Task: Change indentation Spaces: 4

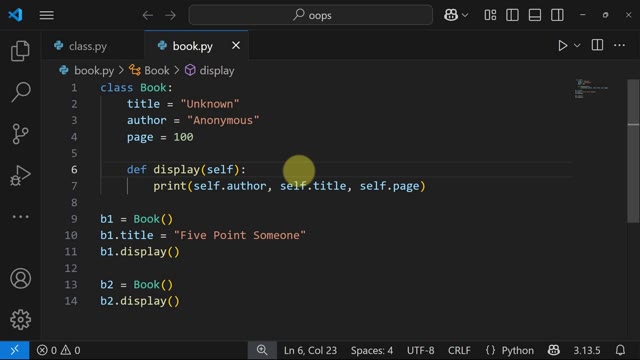Action: coord(372,350)
